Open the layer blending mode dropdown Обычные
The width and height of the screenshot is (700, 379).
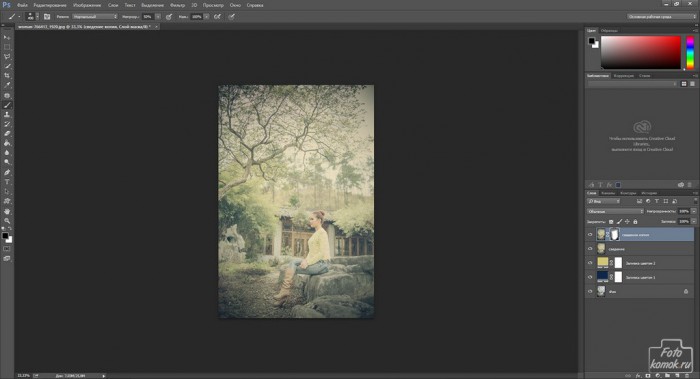coord(615,211)
